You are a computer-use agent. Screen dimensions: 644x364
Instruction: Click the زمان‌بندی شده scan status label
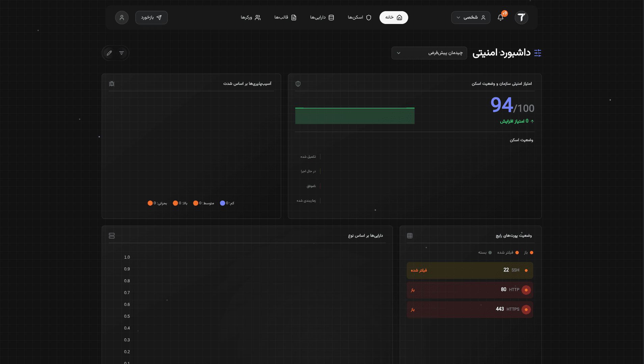(x=306, y=201)
